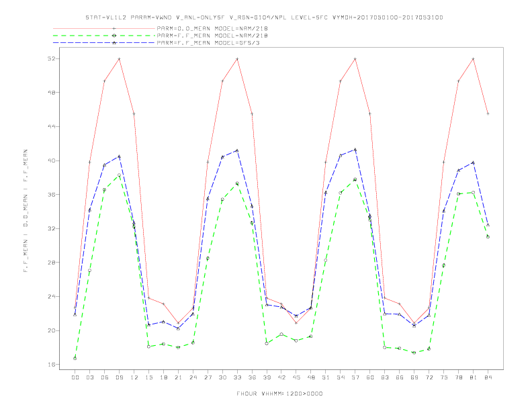Click the y-axis tick label 52
This screenshot has height=411, width=532.
tap(51, 58)
